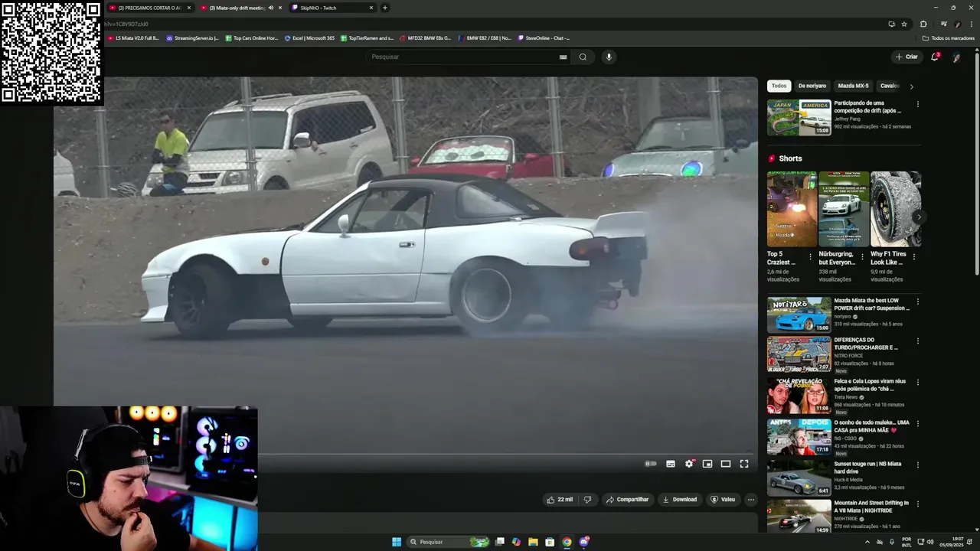Click the Valeu button
This screenshot has height=551, width=980.
(x=723, y=500)
